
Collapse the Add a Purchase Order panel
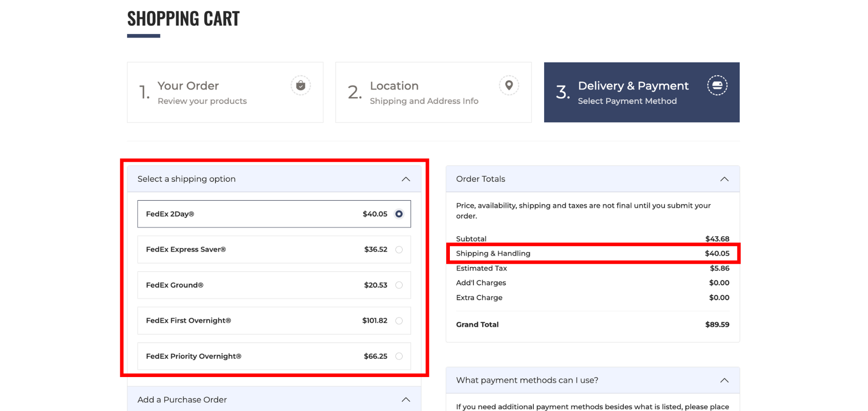(x=406, y=400)
